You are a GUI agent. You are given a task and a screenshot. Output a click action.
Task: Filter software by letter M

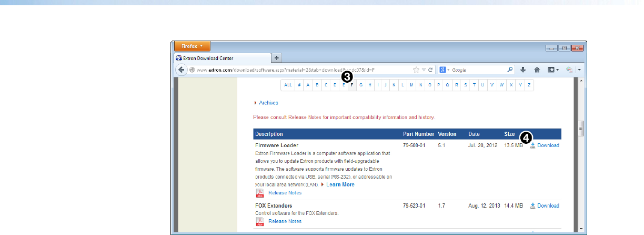click(x=411, y=85)
